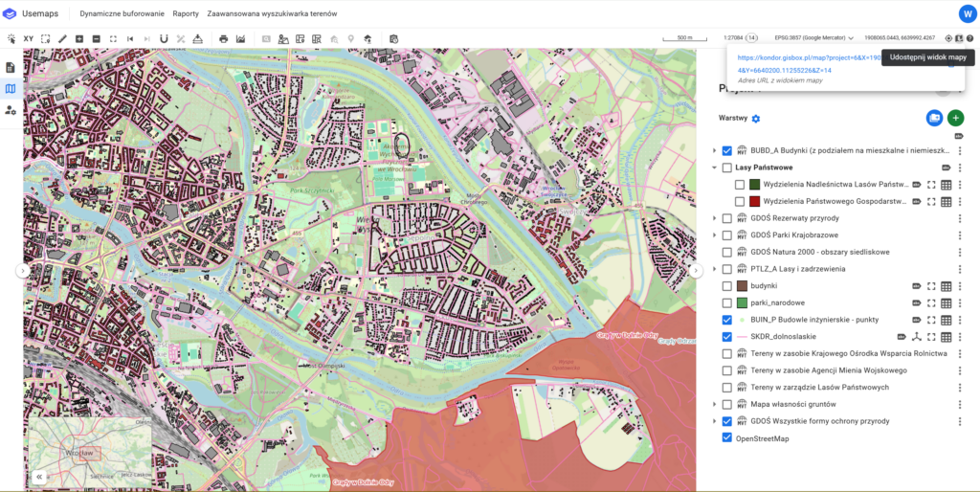Click the print map icon in toolbar
The height and width of the screenshot is (492, 980).
223,38
